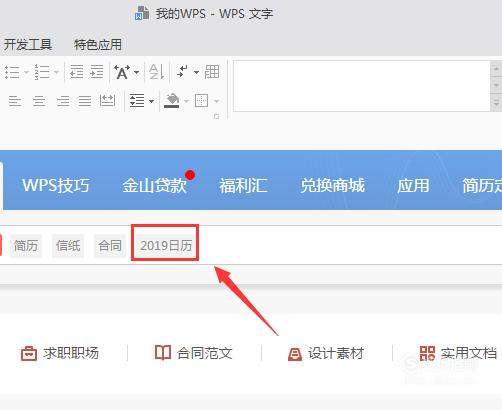The image size is (502, 410).
Task: Open 福利汇 navigation item
Action: [x=243, y=185]
